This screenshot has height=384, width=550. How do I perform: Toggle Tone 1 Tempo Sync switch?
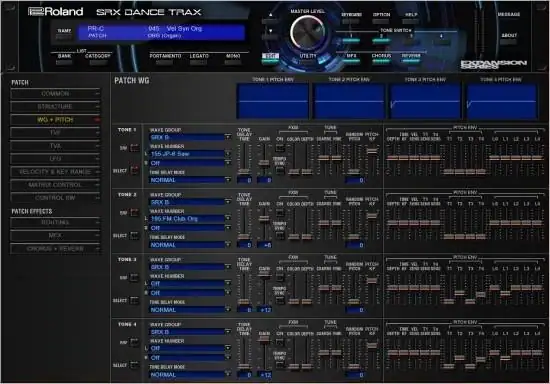pos(280,171)
